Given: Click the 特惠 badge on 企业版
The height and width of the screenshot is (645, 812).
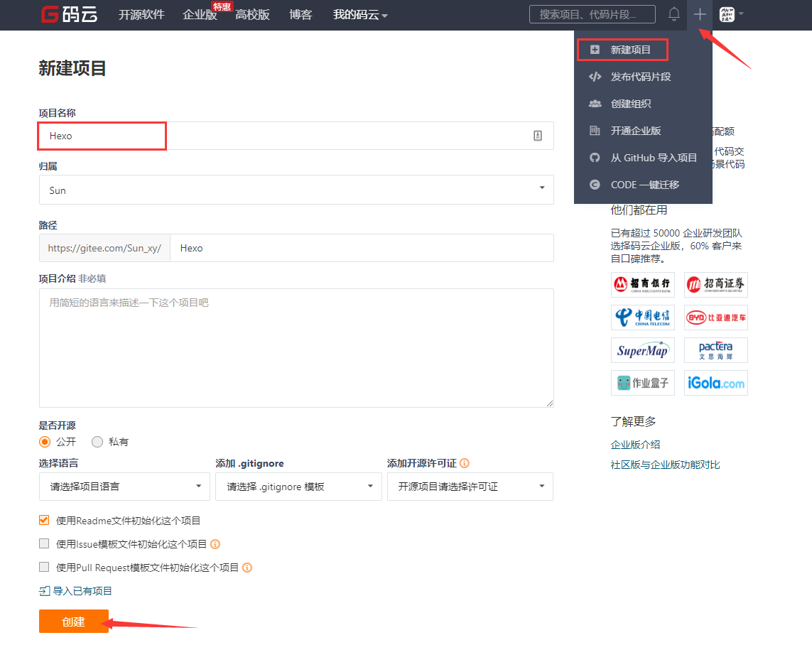Looking at the screenshot, I should [x=222, y=6].
